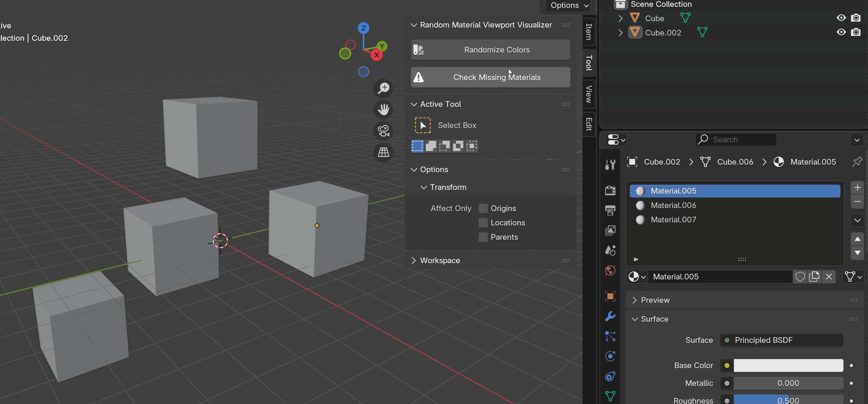Click Check Missing Materials button
The image size is (868, 404).
[x=490, y=77]
